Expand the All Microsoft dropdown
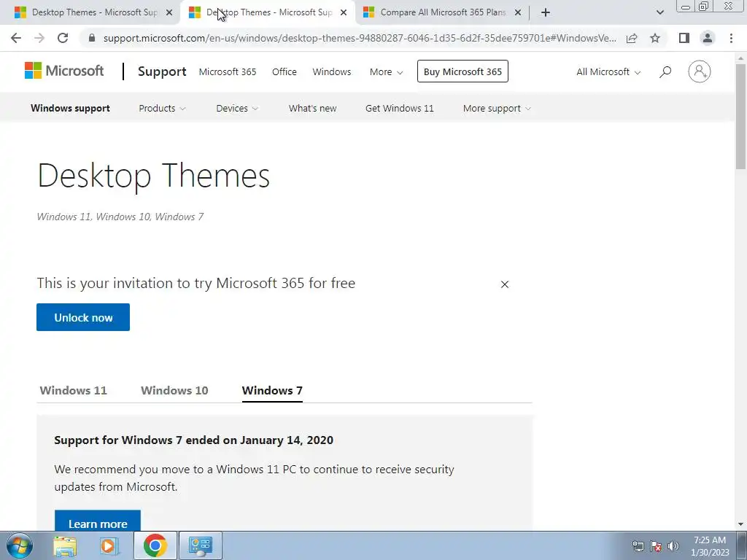Image resolution: width=747 pixels, height=560 pixels. point(608,72)
